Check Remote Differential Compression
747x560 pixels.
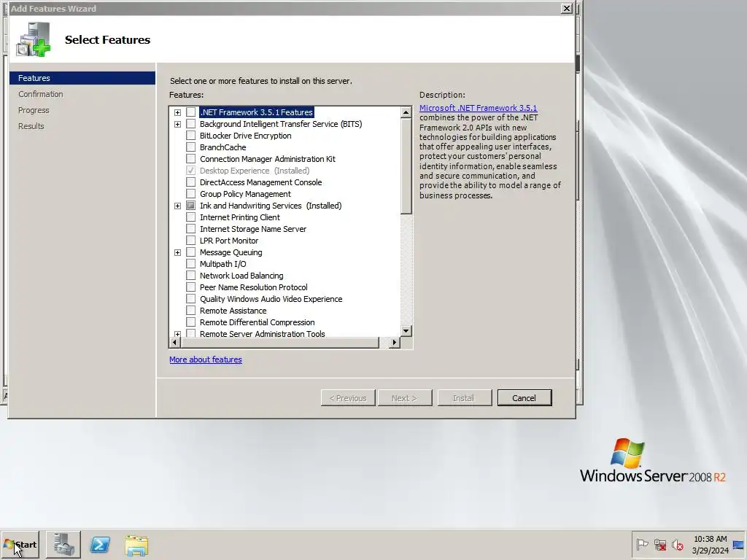click(190, 322)
